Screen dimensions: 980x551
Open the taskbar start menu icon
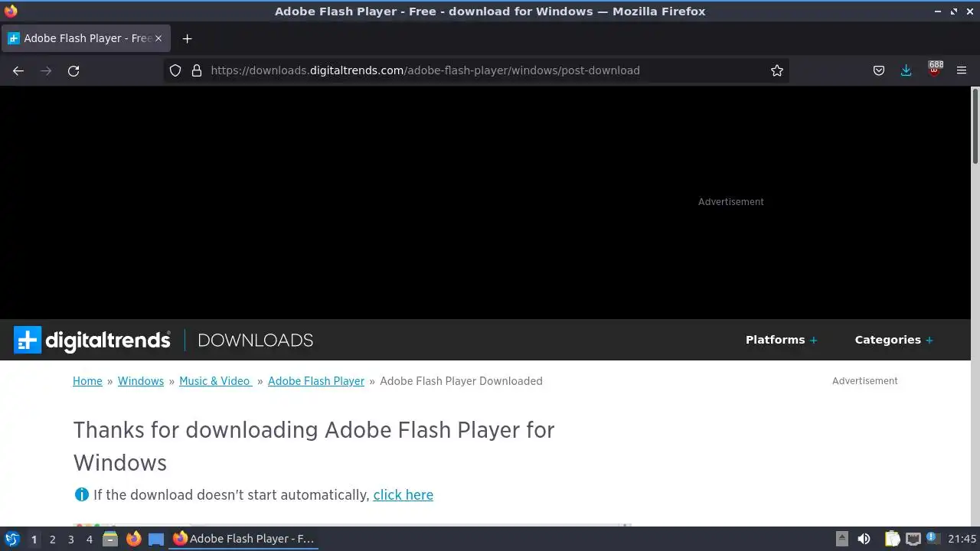(12, 539)
